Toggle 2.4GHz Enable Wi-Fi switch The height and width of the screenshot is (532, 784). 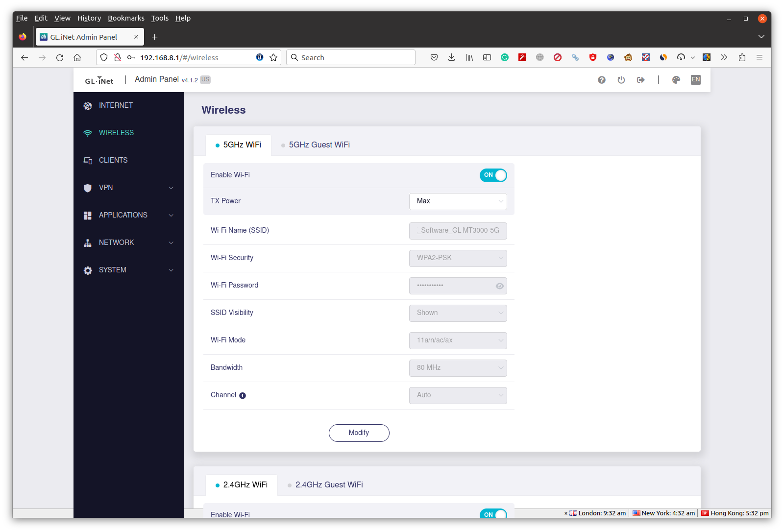click(493, 514)
